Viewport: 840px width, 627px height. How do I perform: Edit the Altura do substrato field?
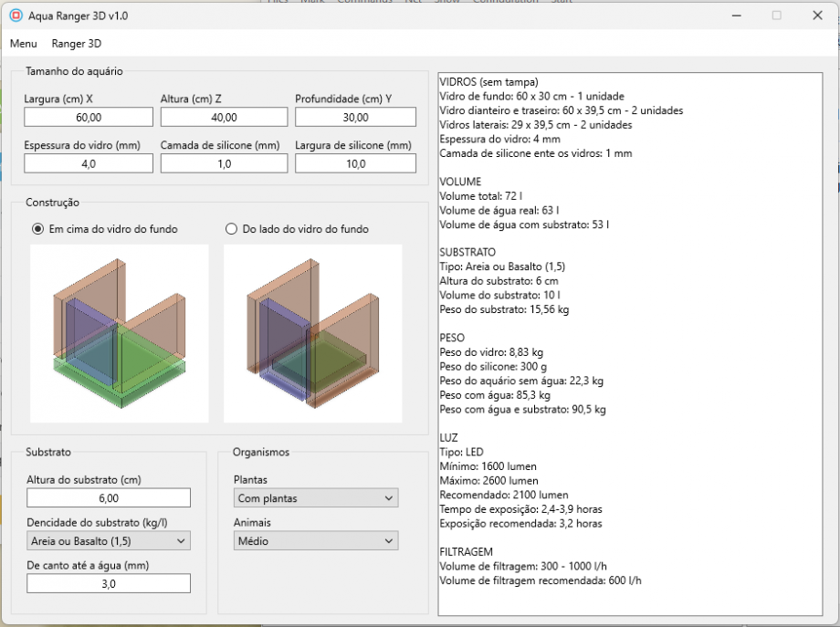pyautogui.click(x=109, y=498)
